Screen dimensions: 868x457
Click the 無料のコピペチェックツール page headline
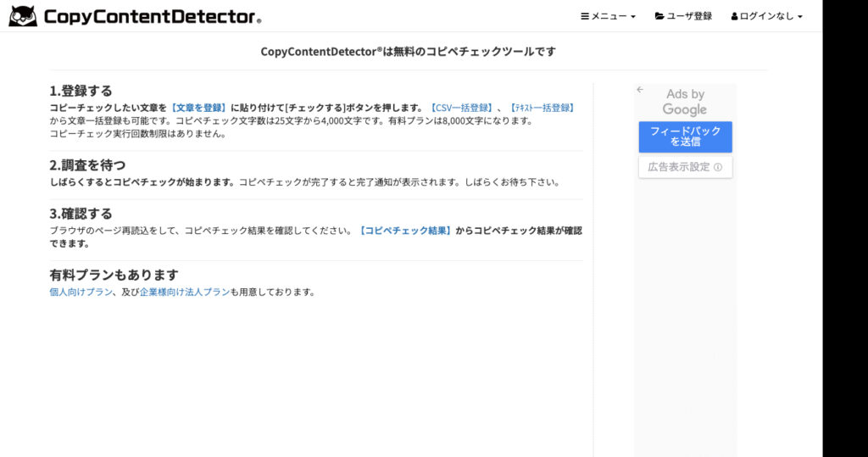click(408, 52)
